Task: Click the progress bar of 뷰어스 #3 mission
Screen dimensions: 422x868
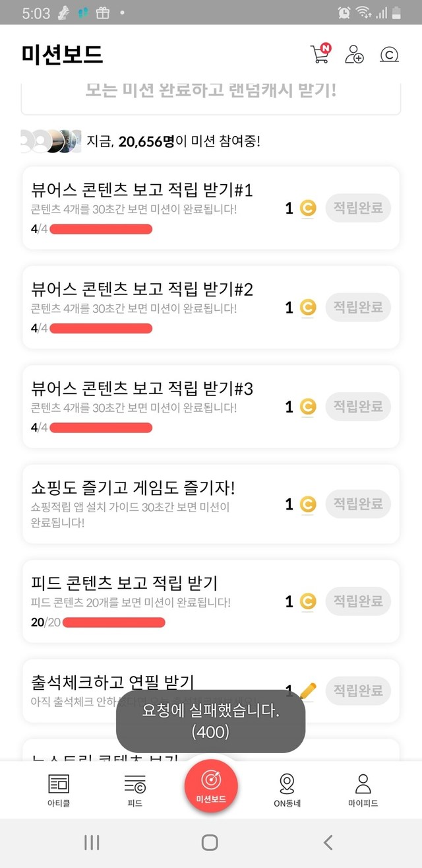Action: 101,428
